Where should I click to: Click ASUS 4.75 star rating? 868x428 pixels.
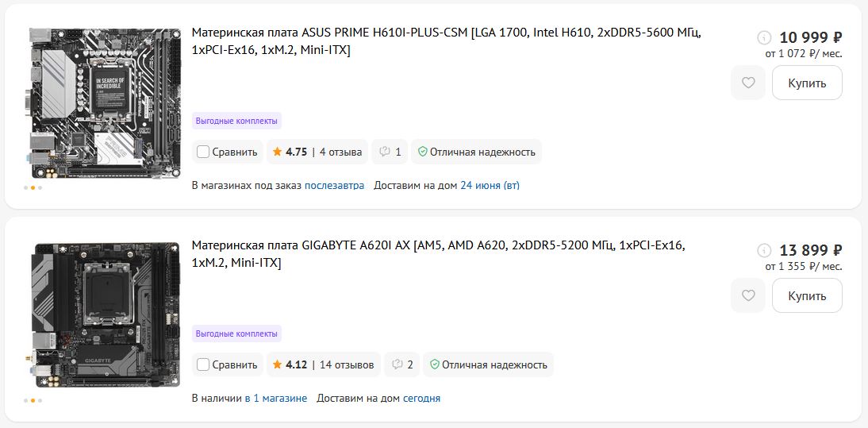(x=317, y=152)
